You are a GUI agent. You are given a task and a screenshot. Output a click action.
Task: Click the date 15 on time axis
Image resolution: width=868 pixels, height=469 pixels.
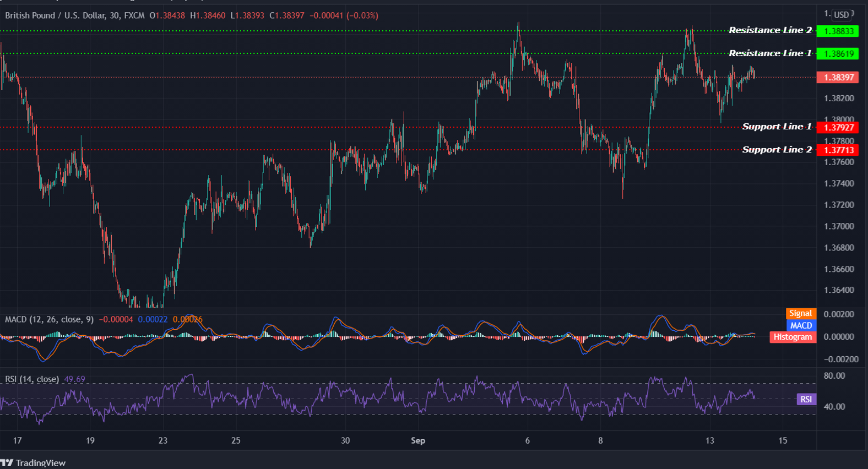tap(783, 441)
